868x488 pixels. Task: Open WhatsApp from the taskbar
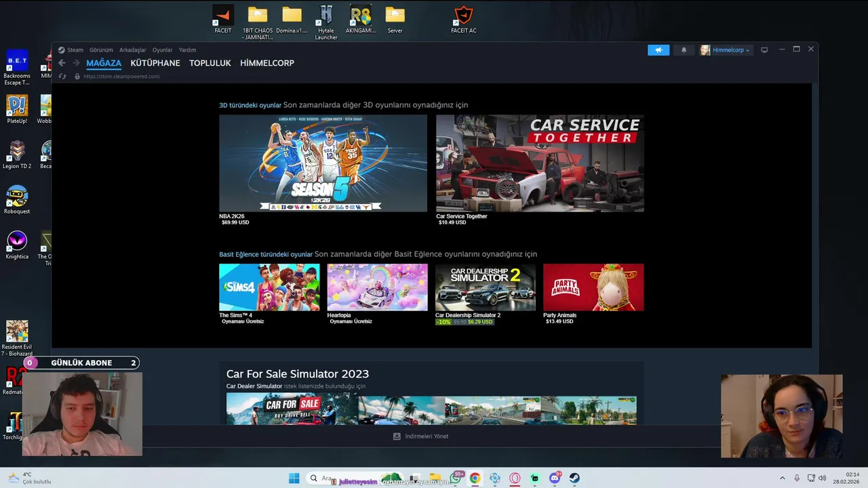coord(455,479)
